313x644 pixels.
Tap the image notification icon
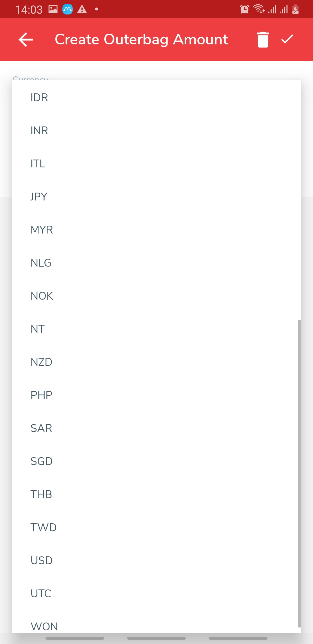[x=53, y=9]
